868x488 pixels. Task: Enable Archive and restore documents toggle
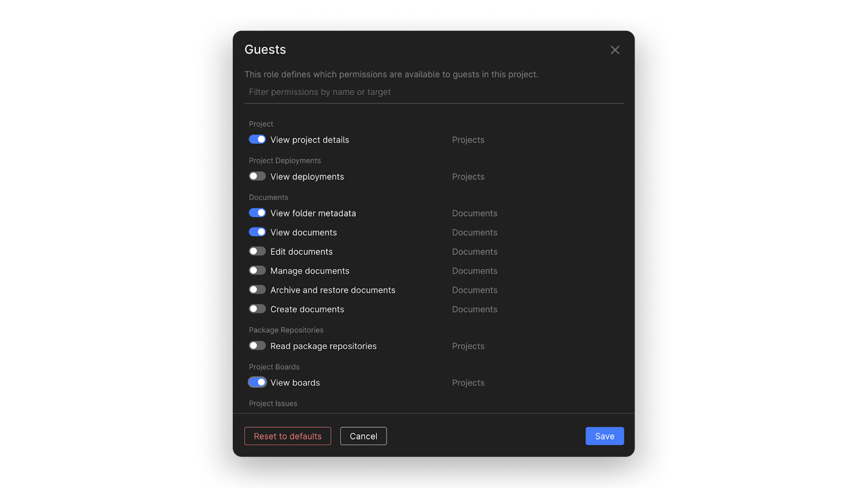(257, 290)
